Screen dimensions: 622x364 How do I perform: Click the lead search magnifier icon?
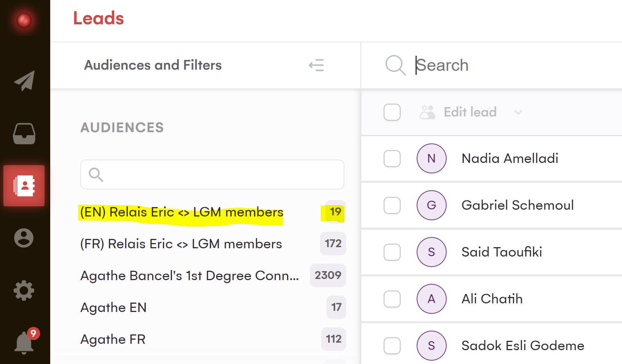[x=395, y=65]
